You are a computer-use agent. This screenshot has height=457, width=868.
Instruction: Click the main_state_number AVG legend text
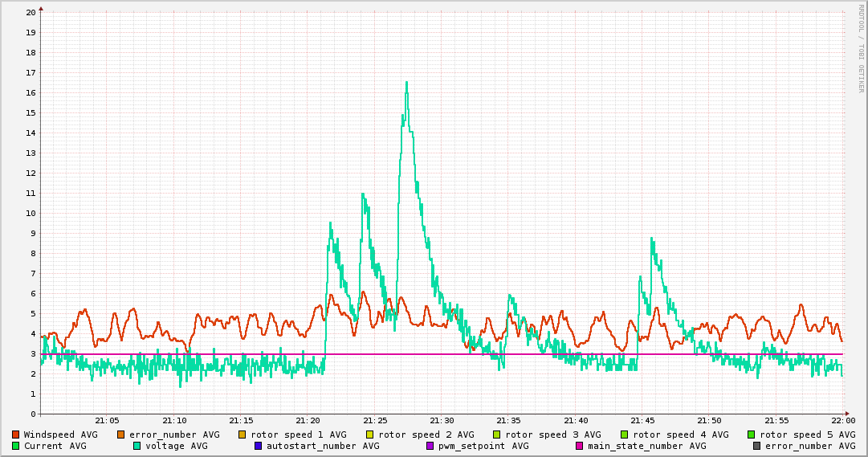(646, 446)
